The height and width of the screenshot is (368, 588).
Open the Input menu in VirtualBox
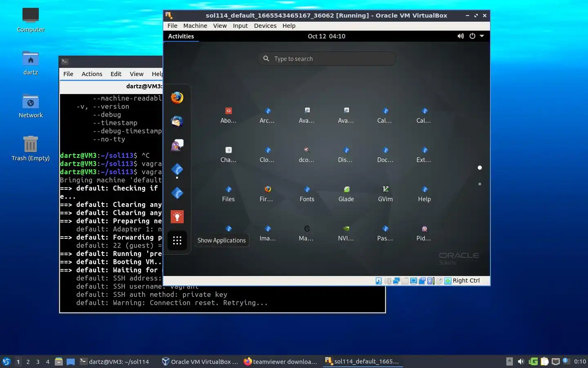tap(240, 25)
